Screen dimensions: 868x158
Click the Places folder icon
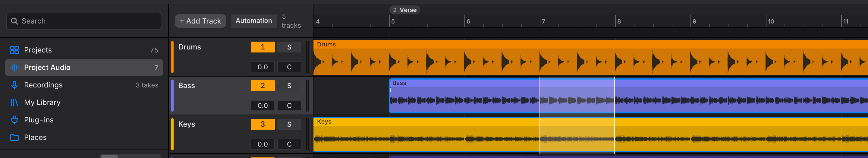[14, 137]
